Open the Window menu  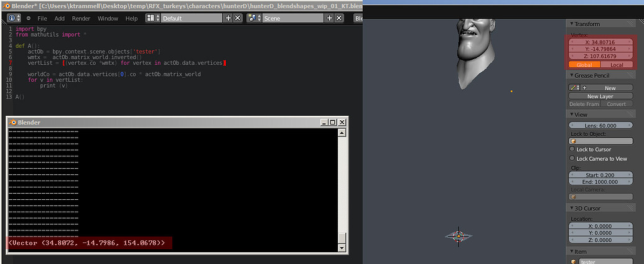tap(108, 18)
